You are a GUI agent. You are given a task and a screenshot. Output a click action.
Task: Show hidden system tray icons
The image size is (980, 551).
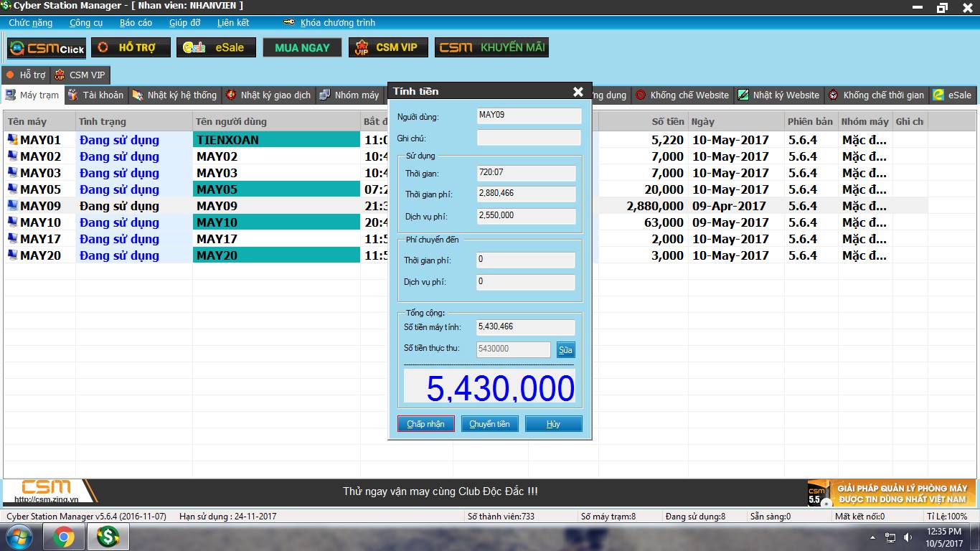pos(872,537)
